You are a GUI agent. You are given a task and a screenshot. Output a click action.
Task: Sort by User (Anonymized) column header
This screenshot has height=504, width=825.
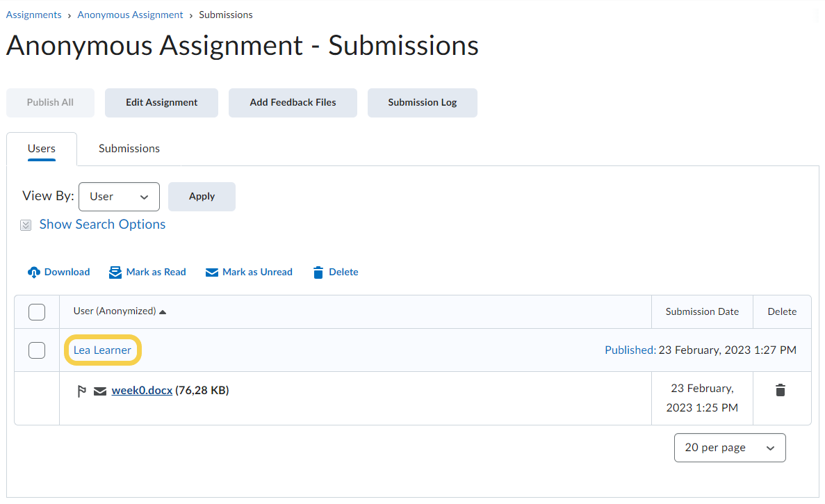tap(115, 311)
